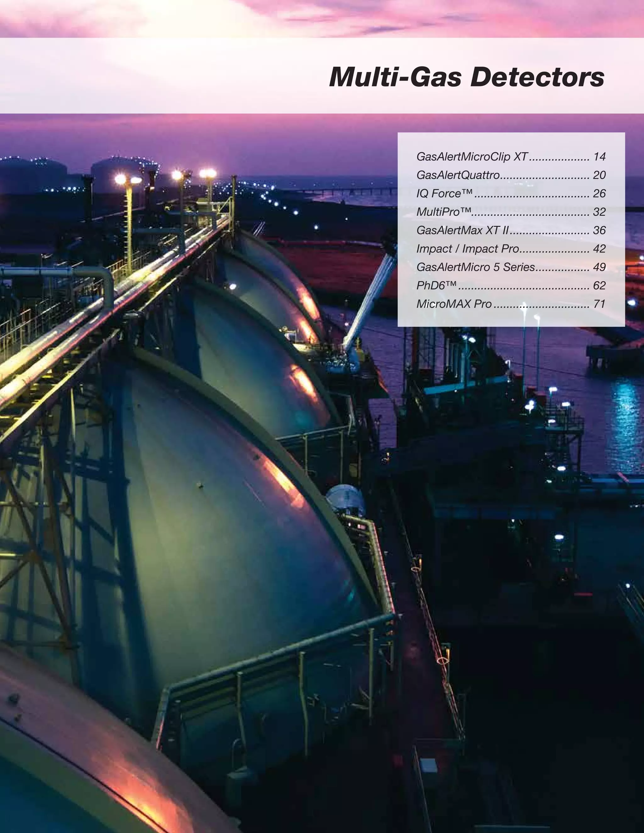Click page number 62 beside PhD6

pos(599,286)
